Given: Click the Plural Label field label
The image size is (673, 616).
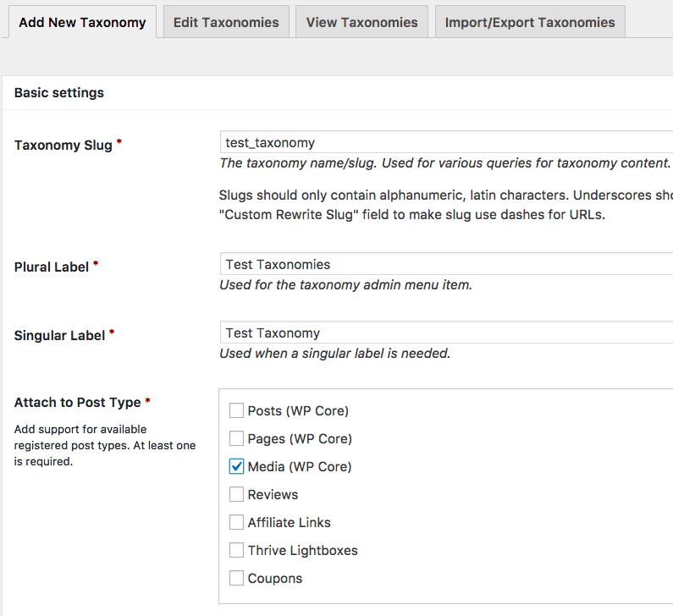Looking at the screenshot, I should [x=52, y=267].
